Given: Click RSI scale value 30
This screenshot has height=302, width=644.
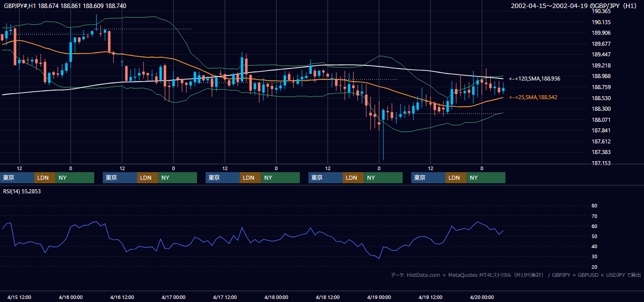Looking at the screenshot, I should click(x=594, y=257).
